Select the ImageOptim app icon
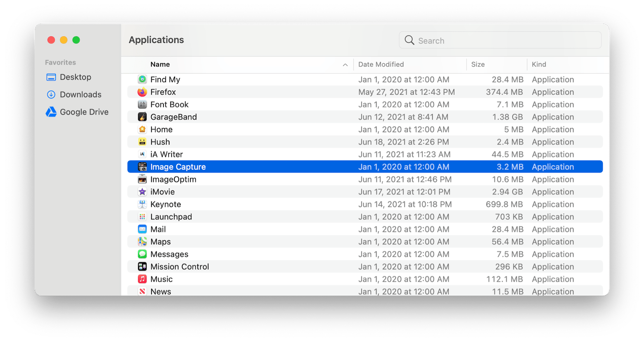Screen dimensions: 644x342 (x=142, y=179)
